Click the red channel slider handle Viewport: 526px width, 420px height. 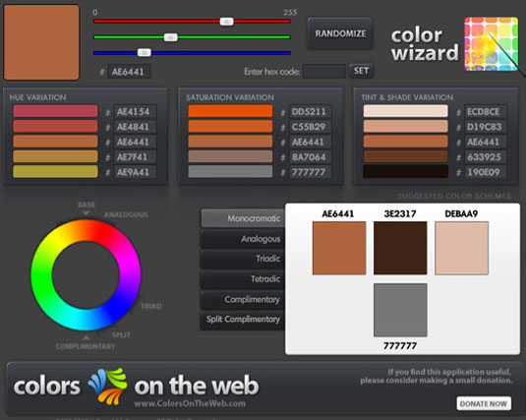[226, 22]
